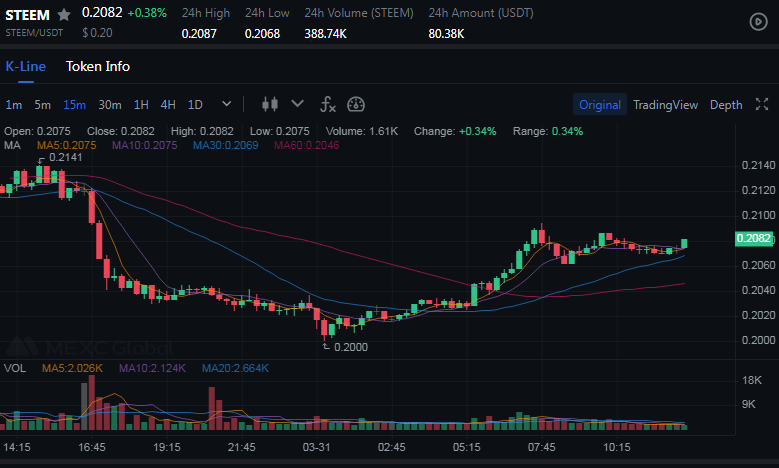The height and width of the screenshot is (468, 779).
Task: Select the 1H interval
Action: point(141,105)
